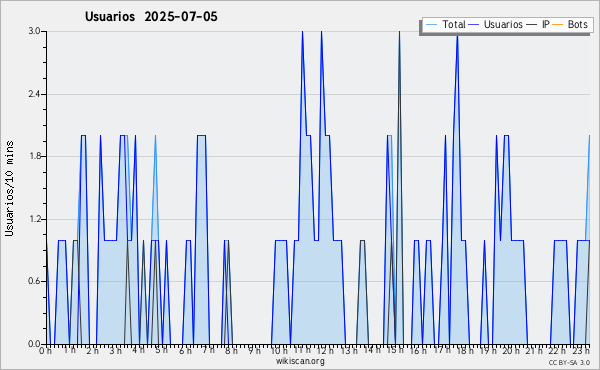600x370 pixels.
Task: Click the '1 h' x-axis label
Action: [x=69, y=350]
